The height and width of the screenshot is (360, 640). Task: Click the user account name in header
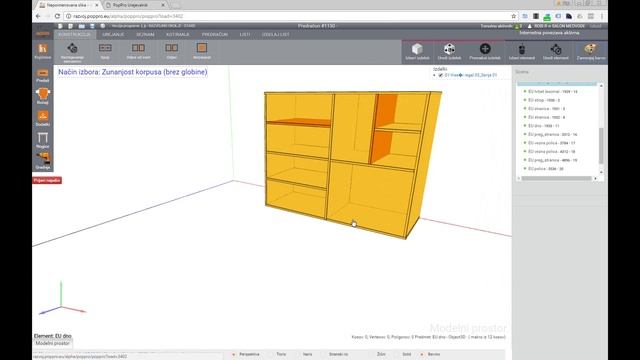pos(559,26)
